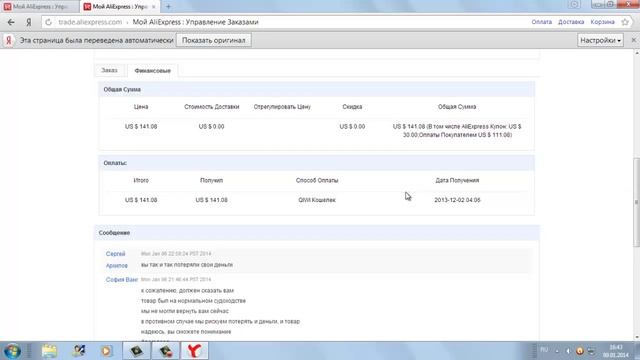Close the active Мой AliExpress tab
The height and width of the screenshot is (360, 640).
tap(153, 7)
